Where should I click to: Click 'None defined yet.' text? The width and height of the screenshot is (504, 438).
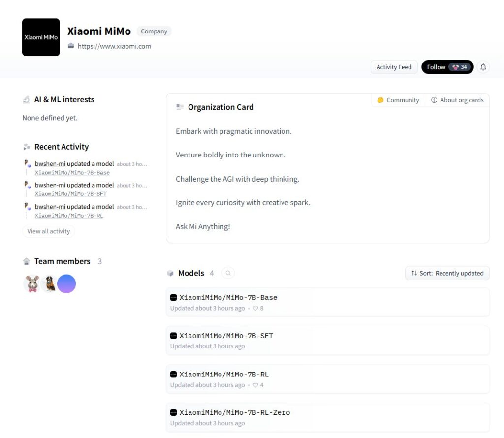click(50, 118)
